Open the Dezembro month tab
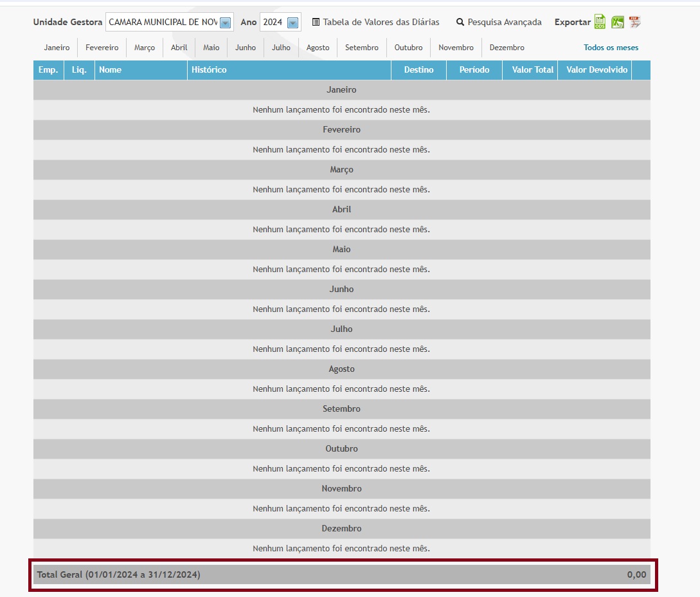Viewport: 700px width, 597px height. tap(507, 48)
